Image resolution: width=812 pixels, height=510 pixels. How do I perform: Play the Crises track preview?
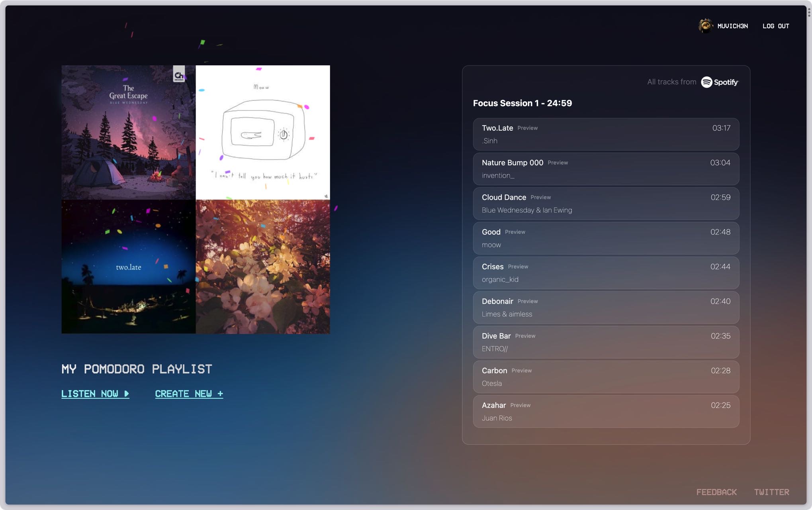pos(518,267)
